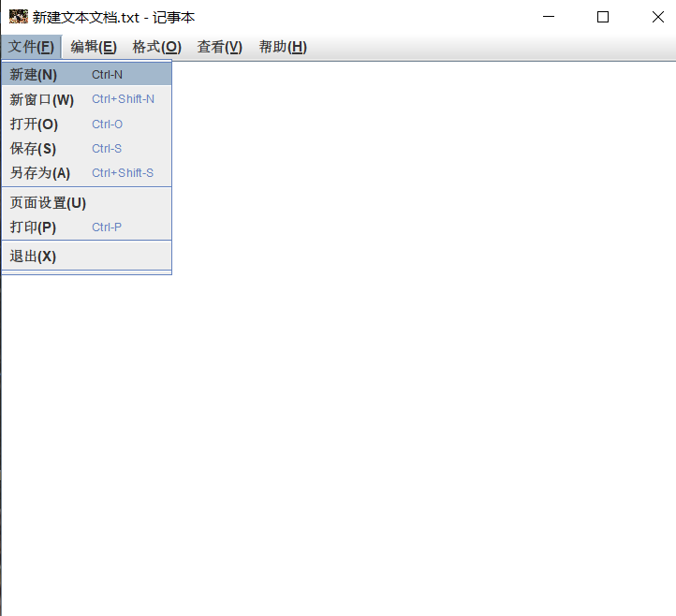
Task: Click the Notepad app icon in title bar
Action: coord(18,17)
